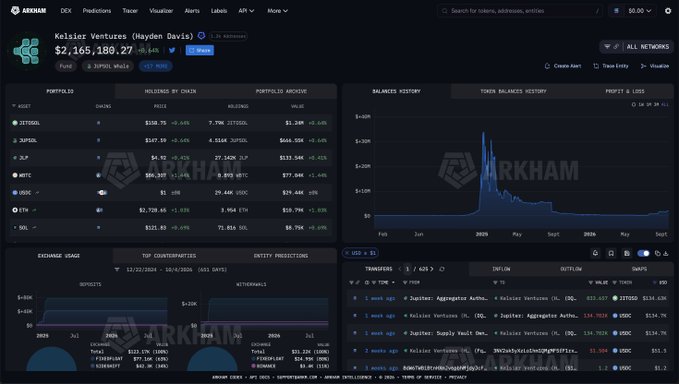Screen dimensions: 679x384
Task: Expand the API menu
Action: [246, 11]
